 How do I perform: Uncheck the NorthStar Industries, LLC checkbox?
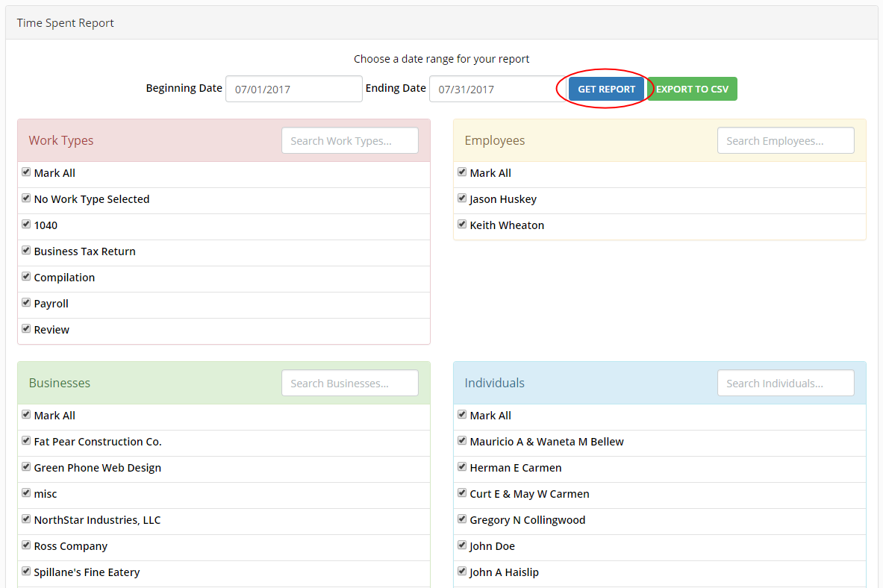(26, 519)
